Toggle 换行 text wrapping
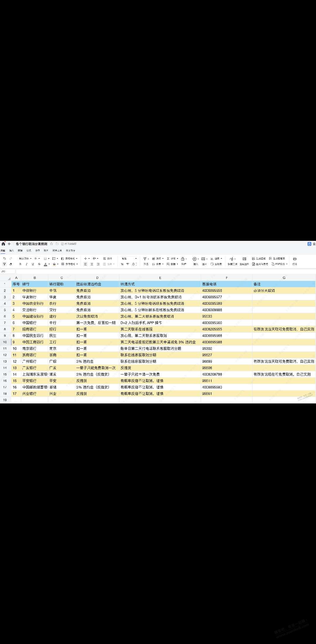Viewport: 316px width, 644px height. point(107,258)
